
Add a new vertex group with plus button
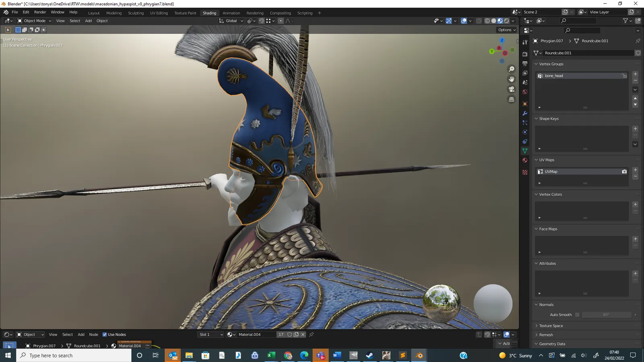635,74
